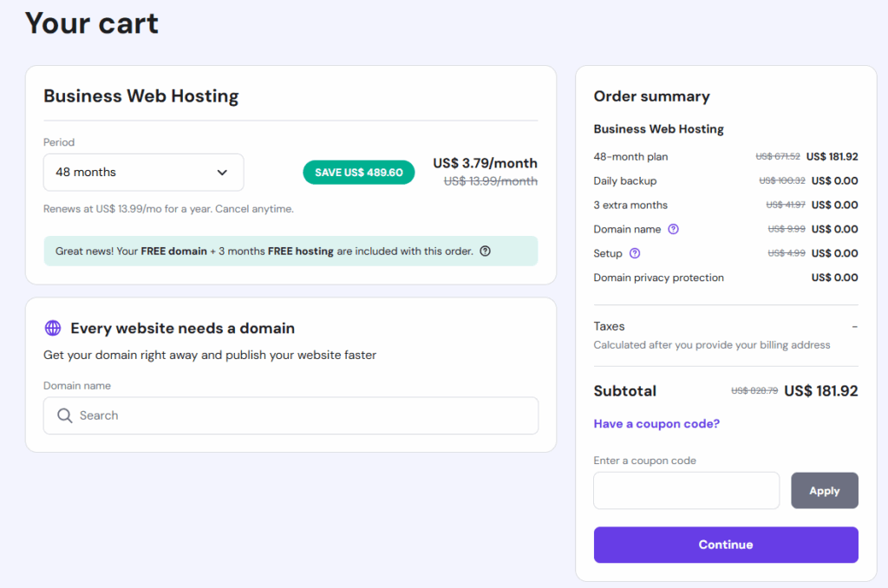Expand the billing period selection menu
Screen dimensions: 888x588
coord(143,173)
